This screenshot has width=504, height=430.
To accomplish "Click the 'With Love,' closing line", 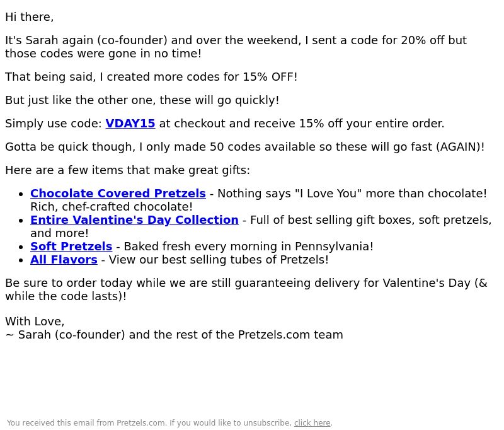I will pos(35,322).
